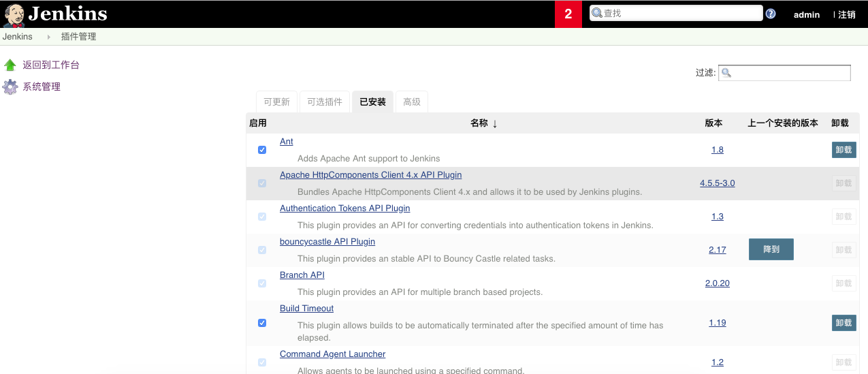868x374 pixels.
Task: Select the 已安装 tab
Action: point(372,102)
